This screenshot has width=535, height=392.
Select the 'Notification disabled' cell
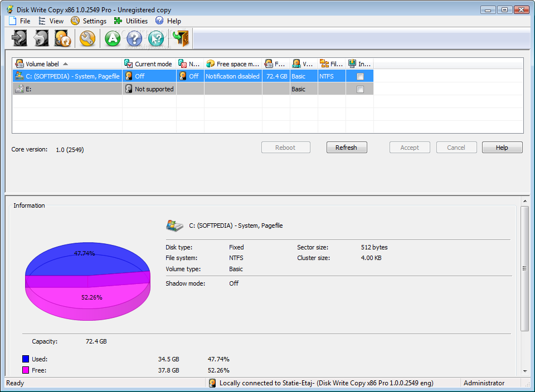233,76
